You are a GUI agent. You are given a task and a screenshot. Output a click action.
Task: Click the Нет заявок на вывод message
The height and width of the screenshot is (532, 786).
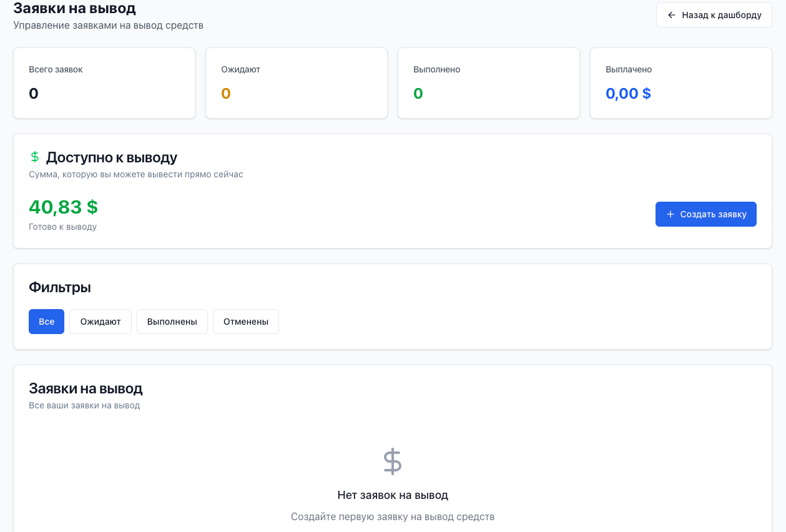(393, 495)
